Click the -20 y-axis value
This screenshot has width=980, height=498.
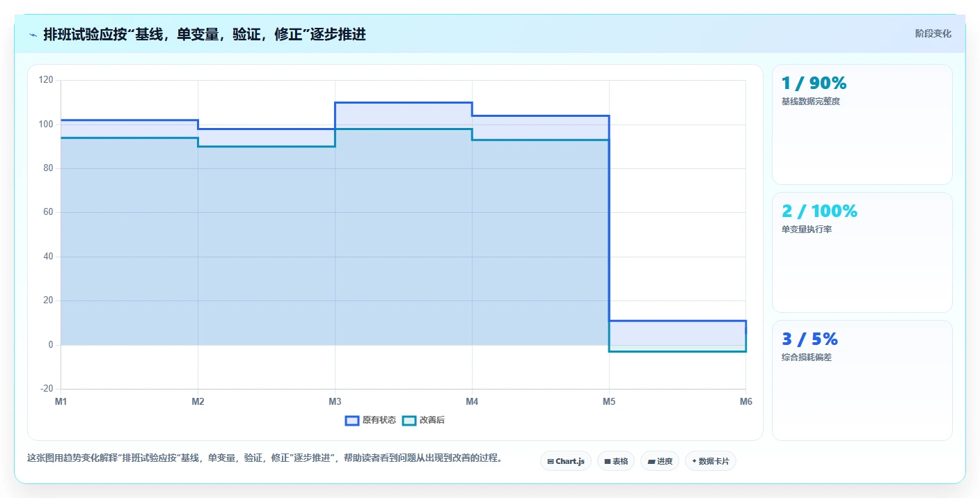point(47,389)
